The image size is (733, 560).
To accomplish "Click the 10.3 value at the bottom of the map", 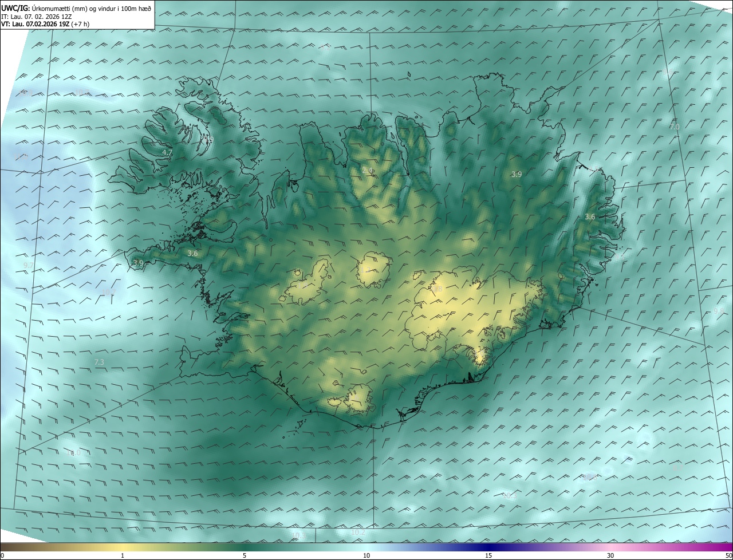I will 298,536.
